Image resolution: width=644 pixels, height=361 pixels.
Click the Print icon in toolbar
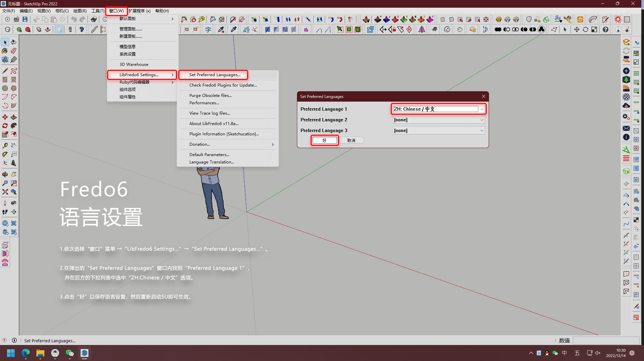[94, 19]
